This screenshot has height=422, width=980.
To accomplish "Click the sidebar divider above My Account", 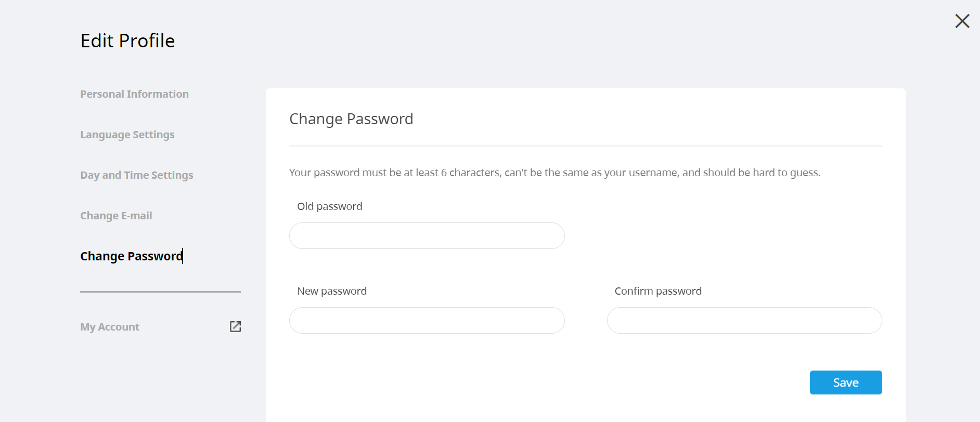I will (x=160, y=292).
